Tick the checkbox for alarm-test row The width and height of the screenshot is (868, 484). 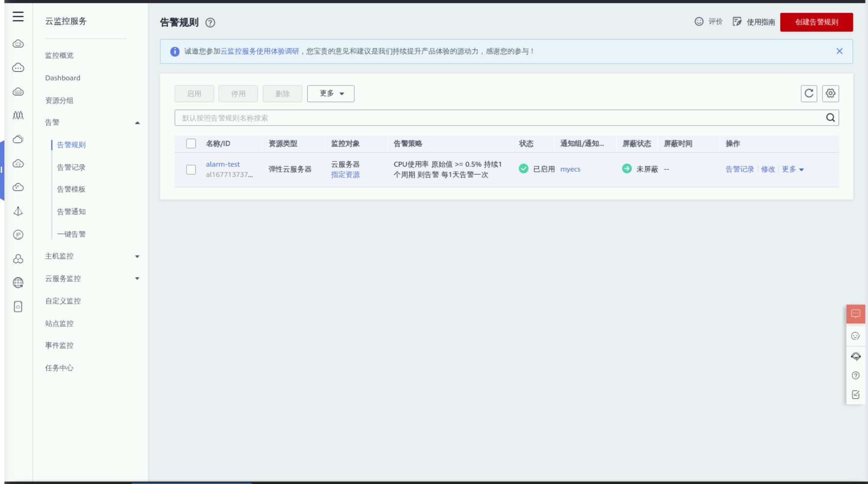(191, 169)
